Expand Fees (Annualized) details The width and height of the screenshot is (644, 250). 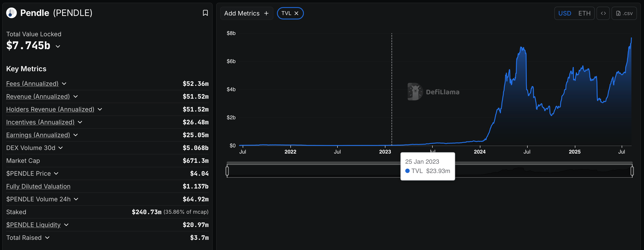pyautogui.click(x=64, y=84)
